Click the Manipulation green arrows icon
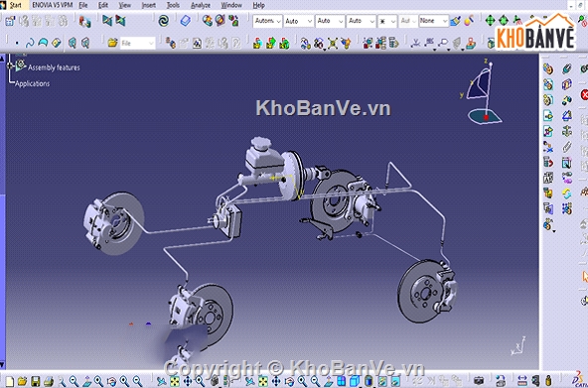This screenshot has height=388, width=588. [x=490, y=21]
